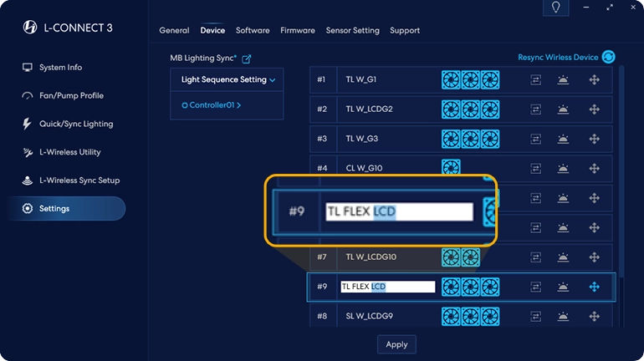Switch to the Firmware tab

pos(298,30)
